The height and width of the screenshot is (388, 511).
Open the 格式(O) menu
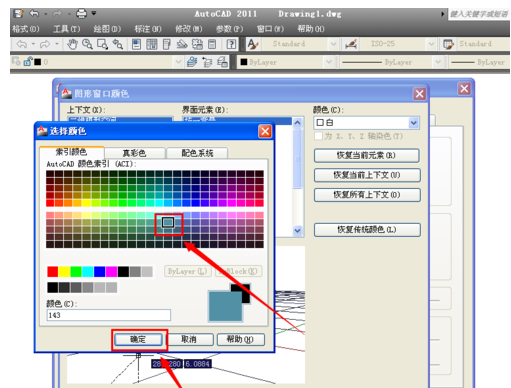[x=26, y=29]
